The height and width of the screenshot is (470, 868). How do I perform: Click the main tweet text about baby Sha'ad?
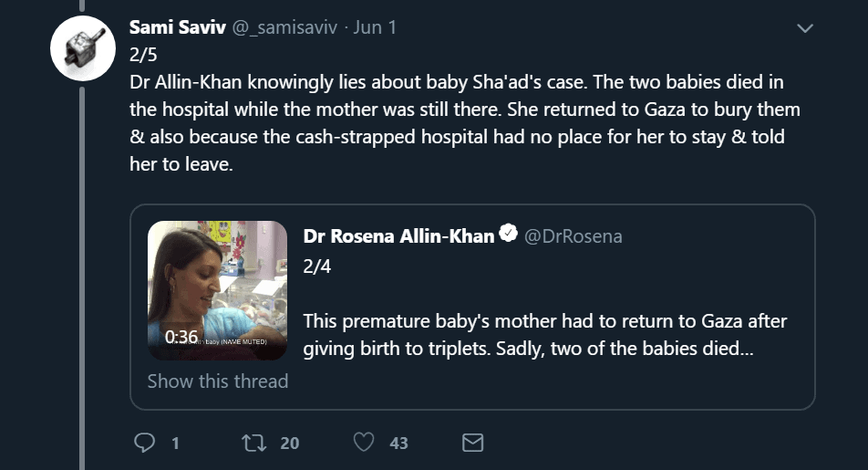[x=456, y=124]
